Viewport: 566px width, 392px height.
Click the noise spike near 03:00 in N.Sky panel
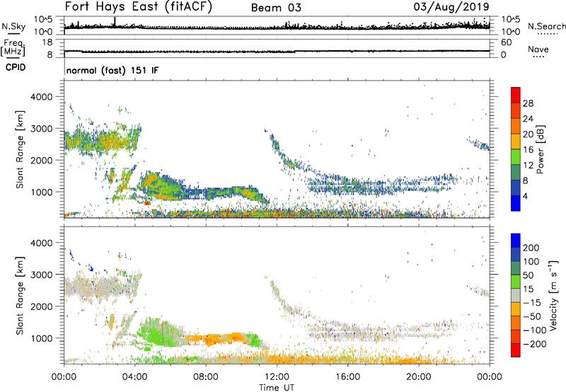coord(115,22)
